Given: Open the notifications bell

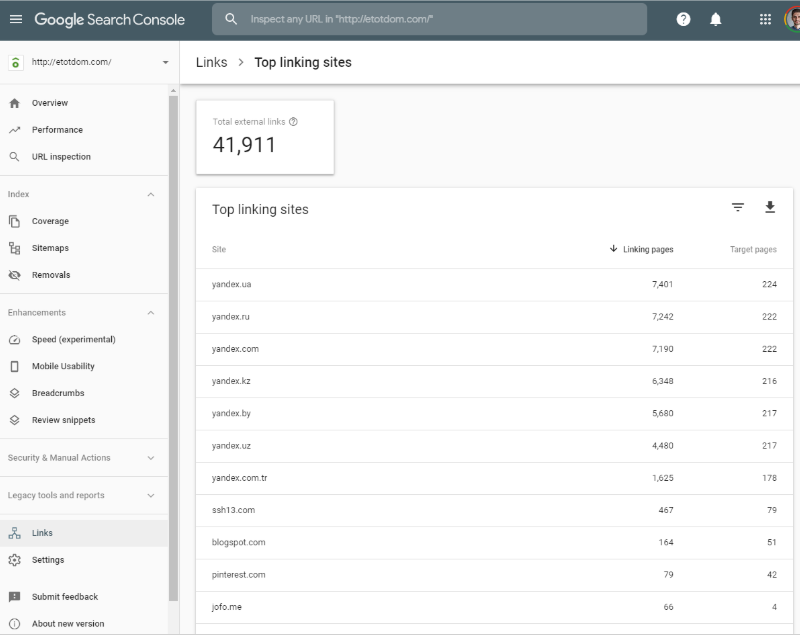Looking at the screenshot, I should [x=716, y=19].
